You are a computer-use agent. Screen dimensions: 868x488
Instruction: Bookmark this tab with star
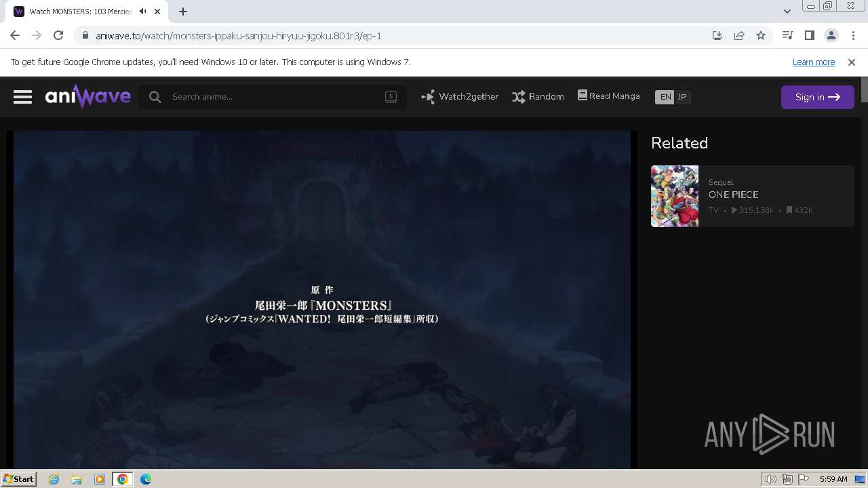pyautogui.click(x=761, y=35)
